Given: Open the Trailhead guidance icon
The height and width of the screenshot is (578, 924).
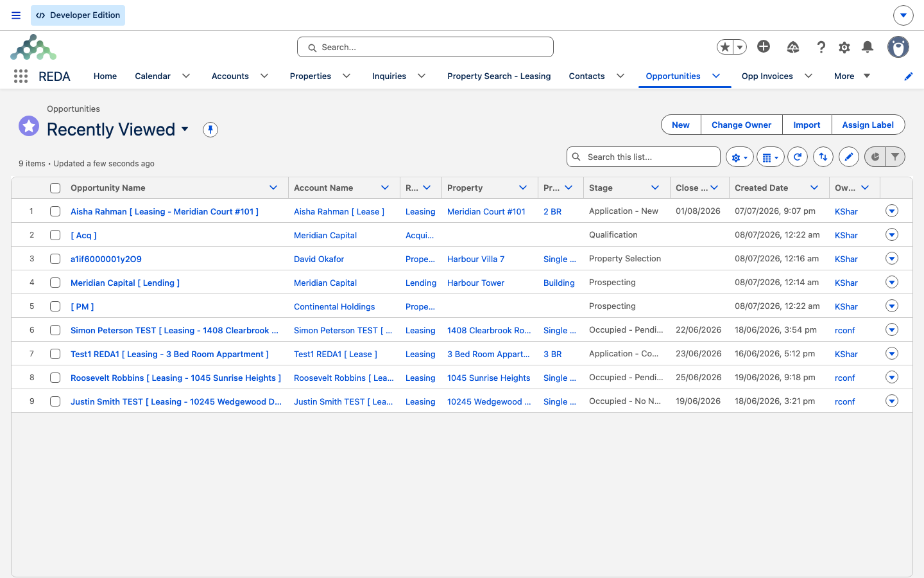Looking at the screenshot, I should coord(793,47).
